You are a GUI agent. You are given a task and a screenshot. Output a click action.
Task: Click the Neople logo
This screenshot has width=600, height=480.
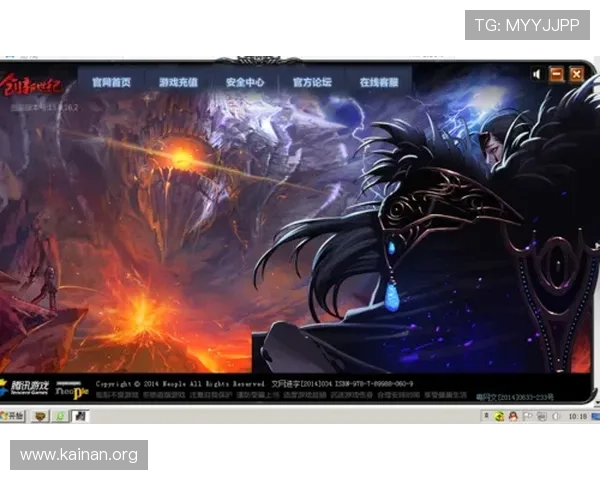72,389
